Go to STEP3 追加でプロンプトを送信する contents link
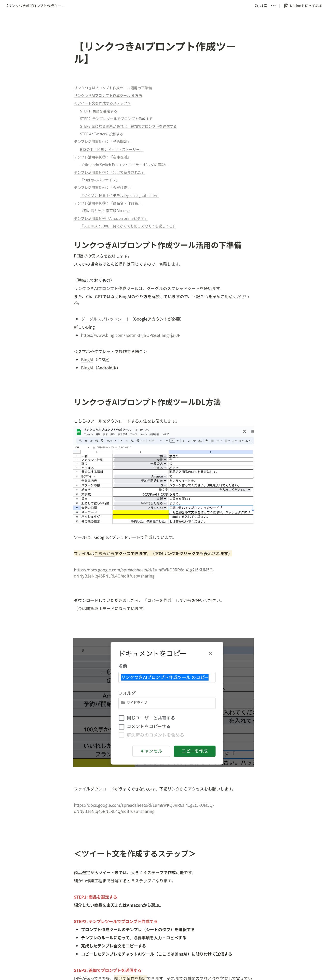The height and width of the screenshot is (980, 327). (128, 126)
